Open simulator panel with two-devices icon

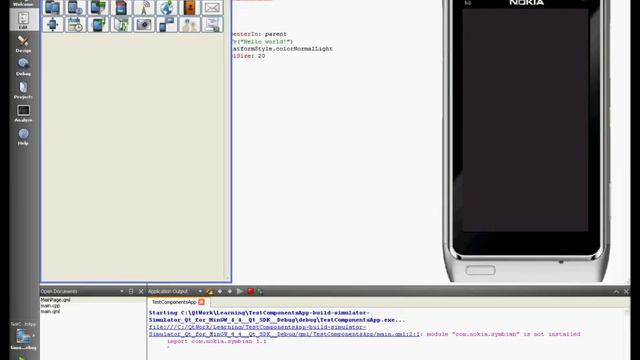tap(53, 7)
